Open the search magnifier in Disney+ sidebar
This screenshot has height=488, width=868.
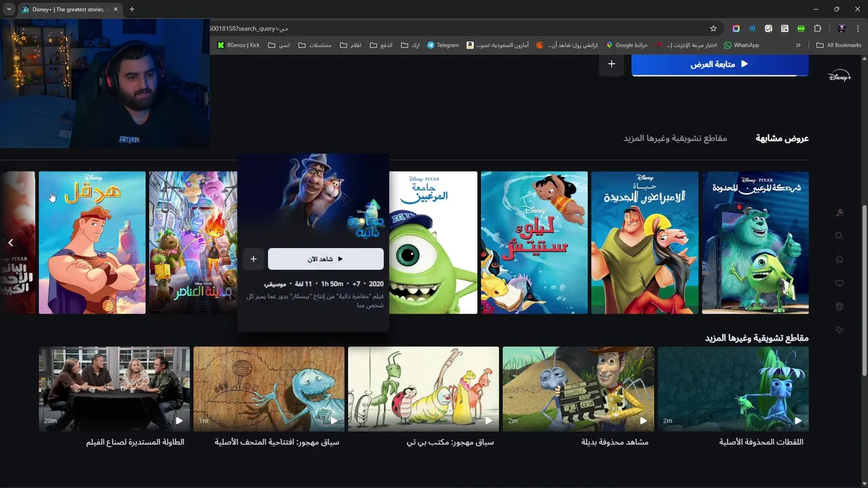840,236
